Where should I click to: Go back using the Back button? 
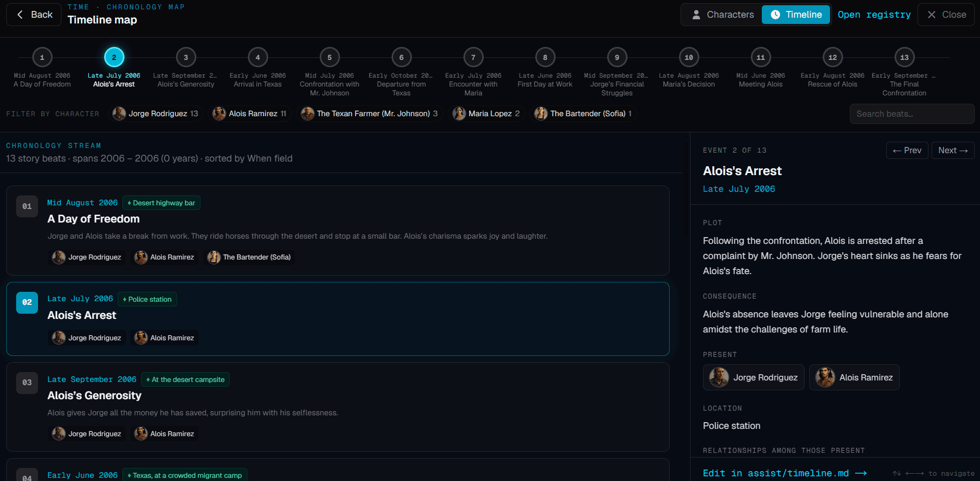click(x=34, y=15)
